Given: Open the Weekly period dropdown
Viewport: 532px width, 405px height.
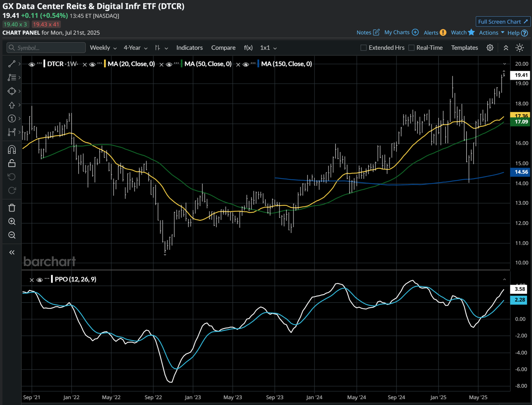Looking at the screenshot, I should tap(103, 48).
